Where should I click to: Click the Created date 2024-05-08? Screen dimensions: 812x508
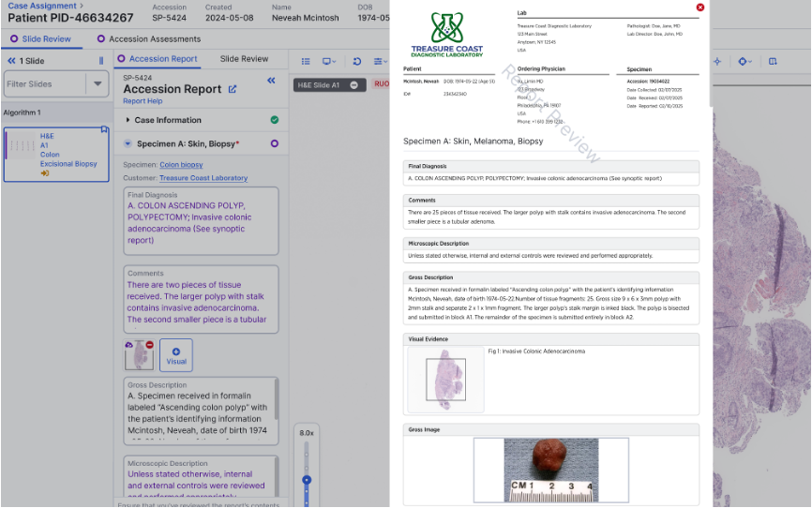click(x=229, y=18)
